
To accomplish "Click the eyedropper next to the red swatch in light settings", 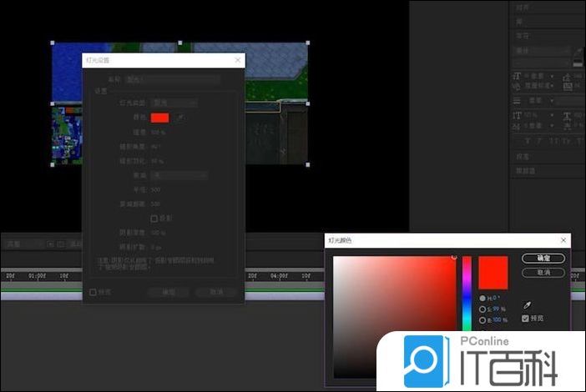I will tap(180, 118).
